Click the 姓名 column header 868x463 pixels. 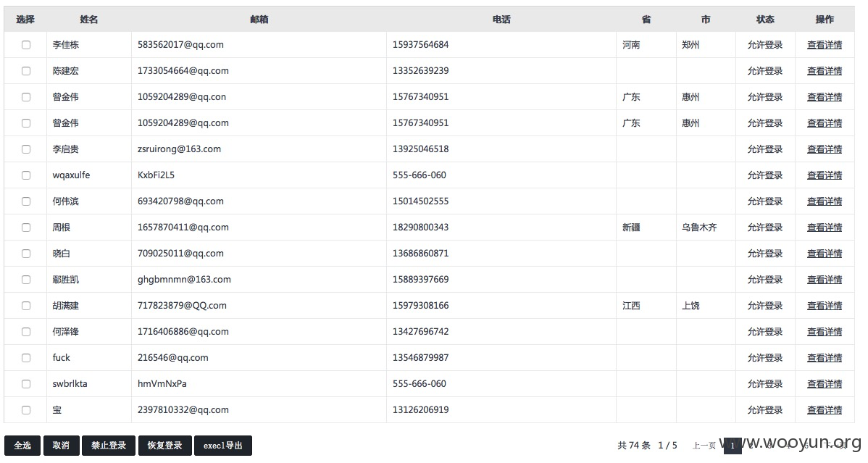click(88, 20)
